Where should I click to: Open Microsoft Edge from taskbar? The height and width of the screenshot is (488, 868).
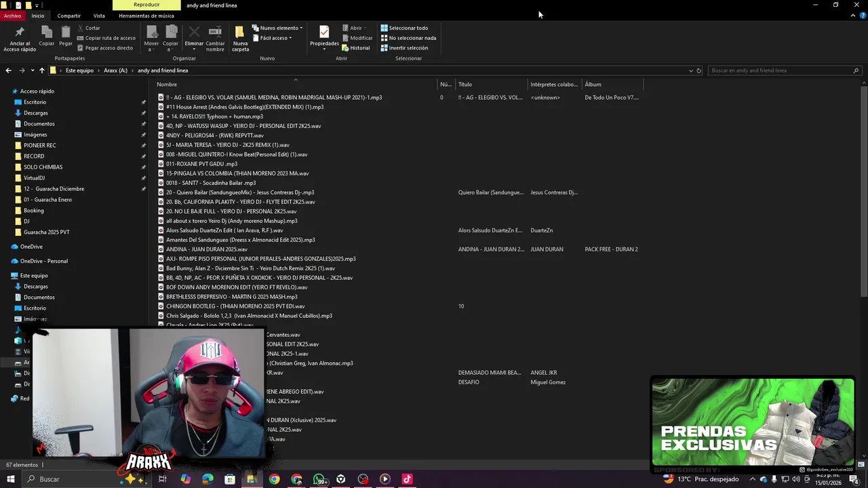click(208, 479)
